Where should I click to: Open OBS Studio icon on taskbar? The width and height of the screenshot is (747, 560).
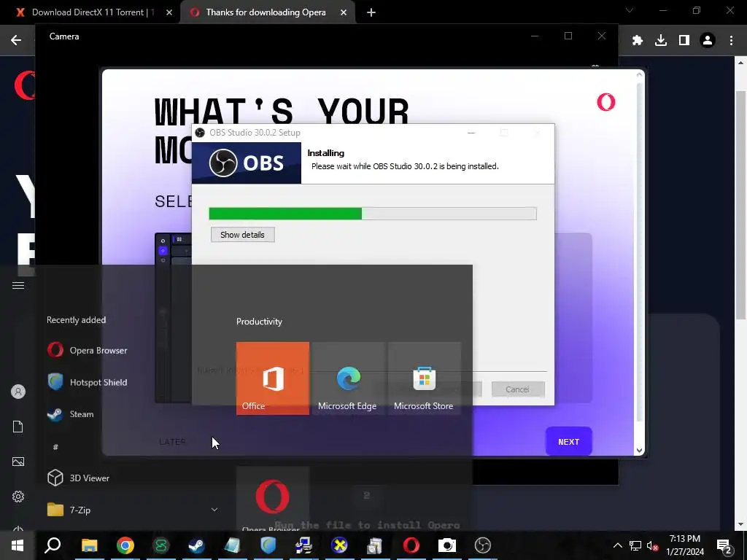pos(483,545)
